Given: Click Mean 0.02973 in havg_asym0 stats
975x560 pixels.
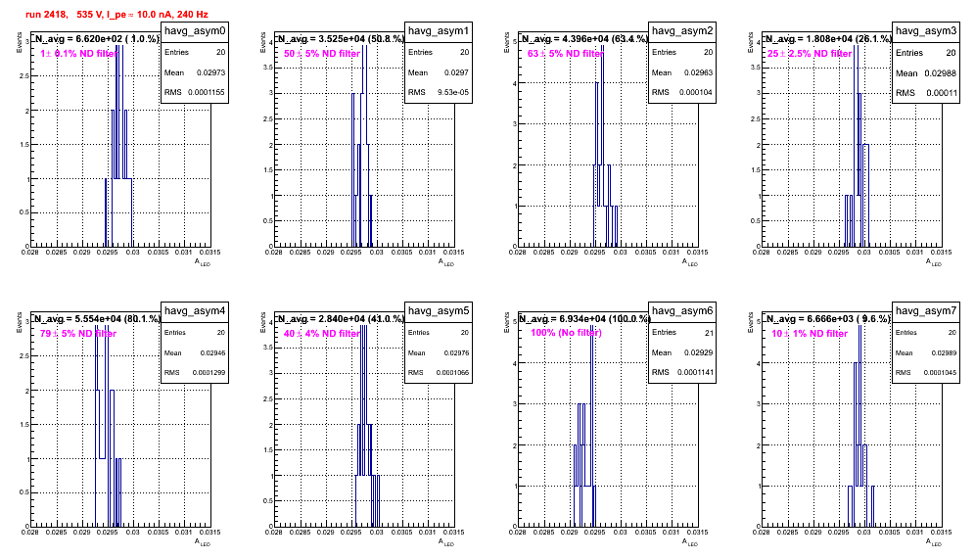Looking at the screenshot, I should tap(195, 72).
